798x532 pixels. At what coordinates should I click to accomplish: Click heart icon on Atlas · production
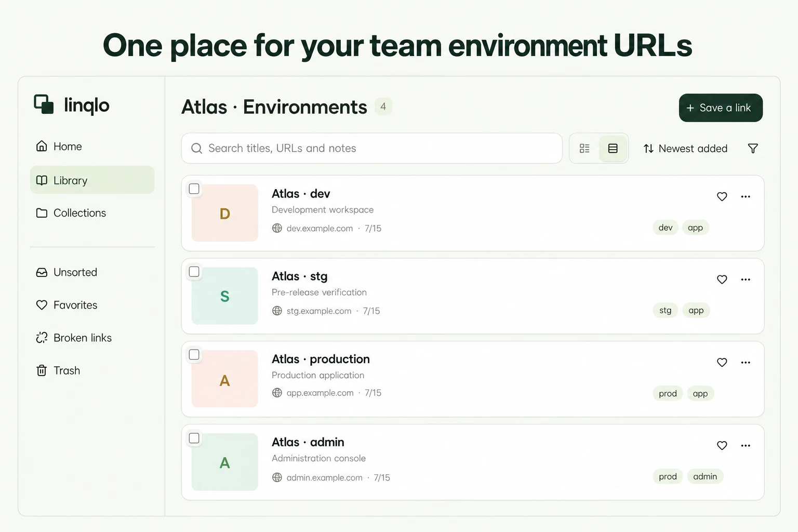[722, 362]
